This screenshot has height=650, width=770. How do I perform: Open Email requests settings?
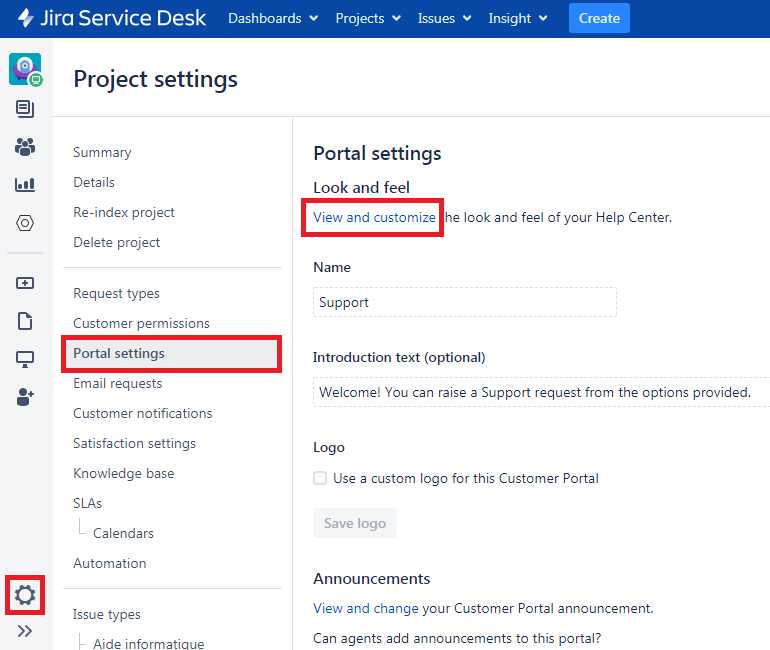point(117,383)
